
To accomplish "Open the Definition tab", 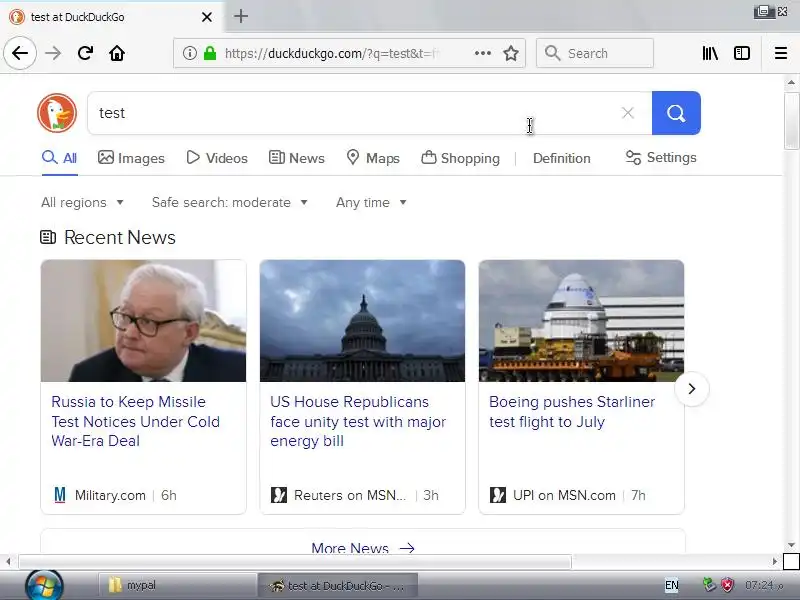I will click(x=562, y=158).
